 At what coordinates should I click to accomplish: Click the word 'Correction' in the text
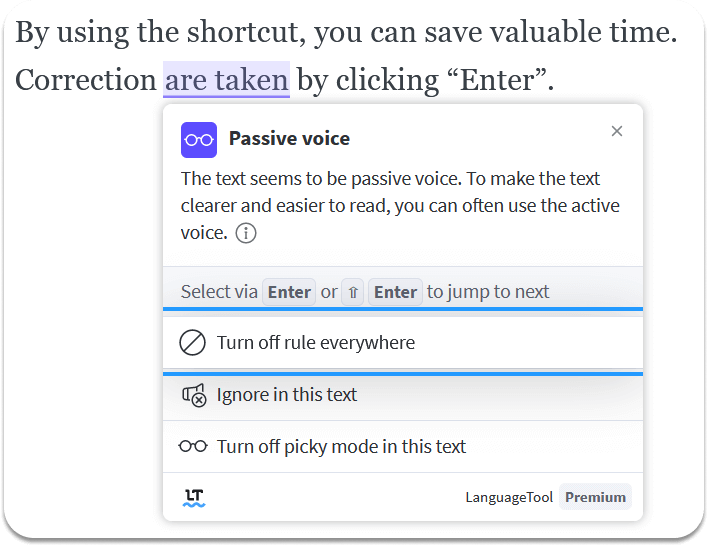tap(86, 80)
